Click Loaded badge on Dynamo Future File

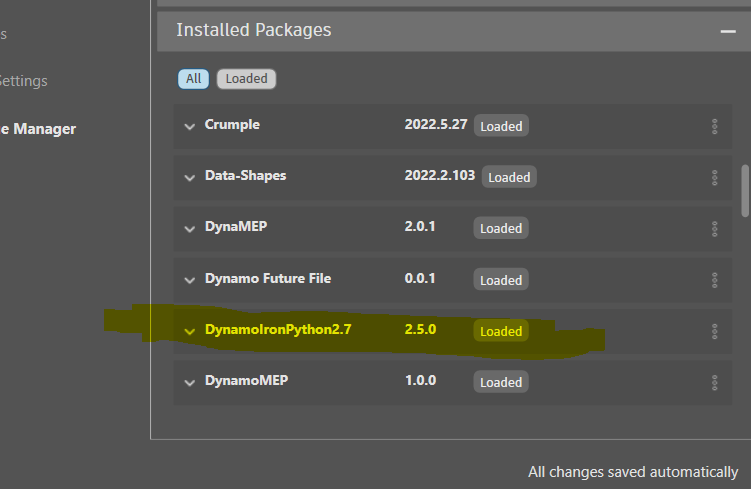tap(501, 280)
